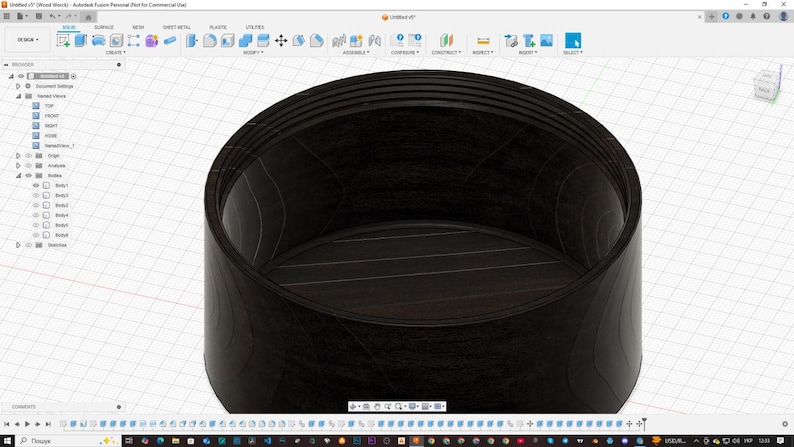
Task: Toggle visibility of Body3
Action: click(36, 195)
